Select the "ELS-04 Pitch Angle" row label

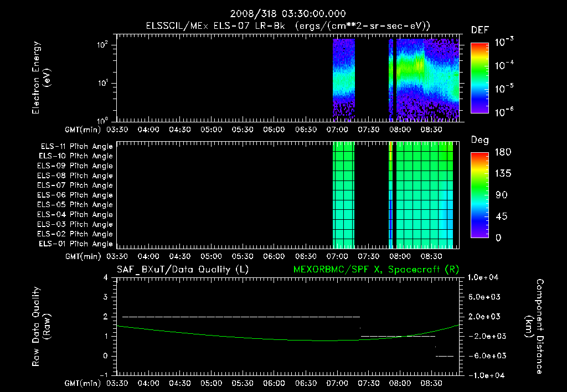[75, 215]
